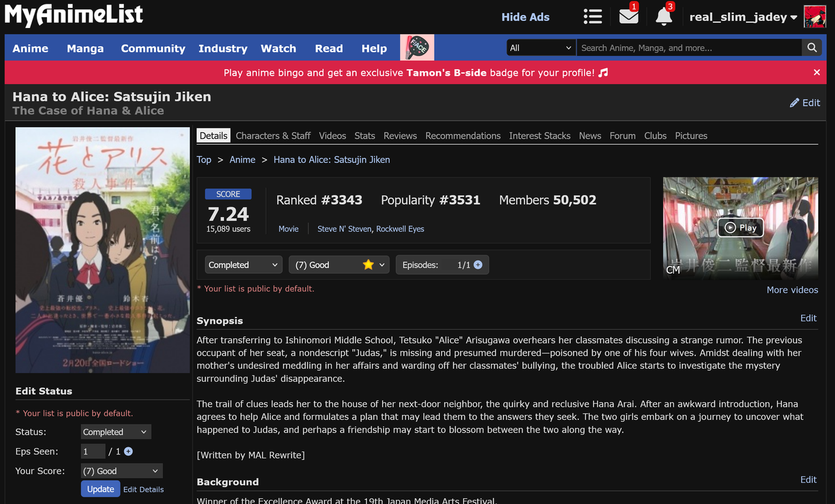Open the Help menu

click(x=374, y=48)
